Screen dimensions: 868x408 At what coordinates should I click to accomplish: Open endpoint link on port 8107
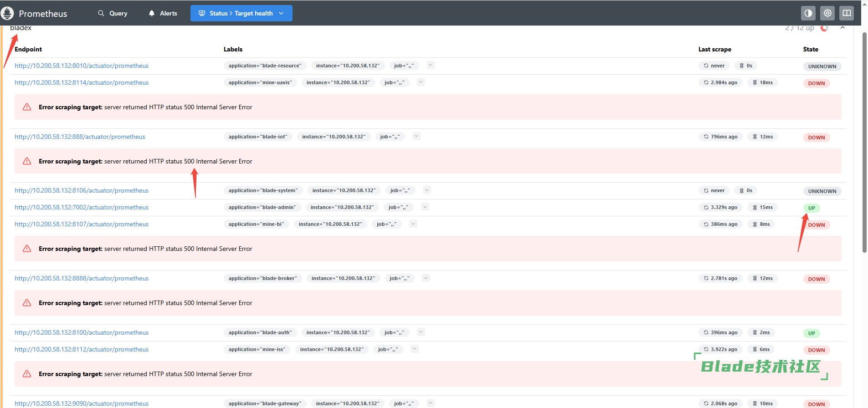[x=82, y=224]
